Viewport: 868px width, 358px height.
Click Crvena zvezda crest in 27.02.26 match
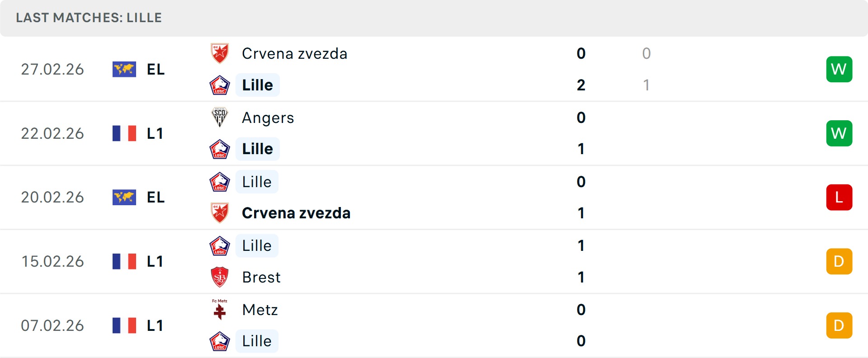(x=220, y=53)
